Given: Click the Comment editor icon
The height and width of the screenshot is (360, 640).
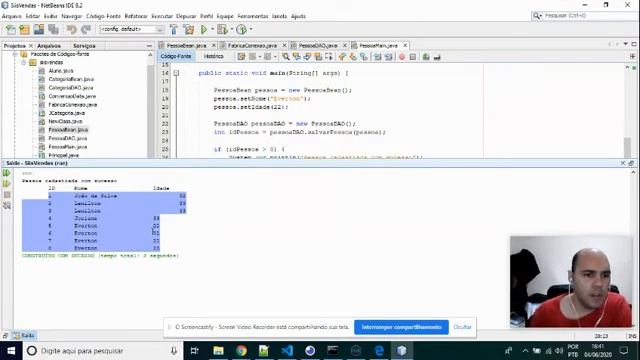Looking at the screenshot, I should (426, 57).
